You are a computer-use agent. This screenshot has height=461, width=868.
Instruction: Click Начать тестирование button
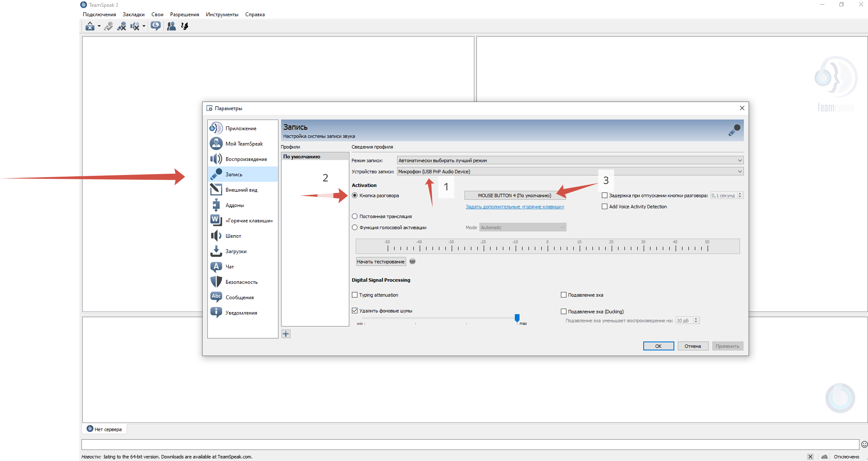pyautogui.click(x=381, y=262)
